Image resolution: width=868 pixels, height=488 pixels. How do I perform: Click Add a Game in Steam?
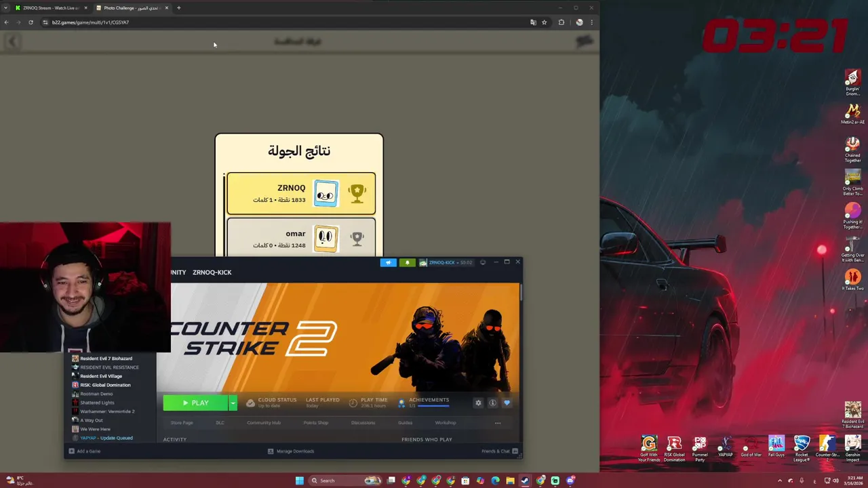tap(85, 451)
